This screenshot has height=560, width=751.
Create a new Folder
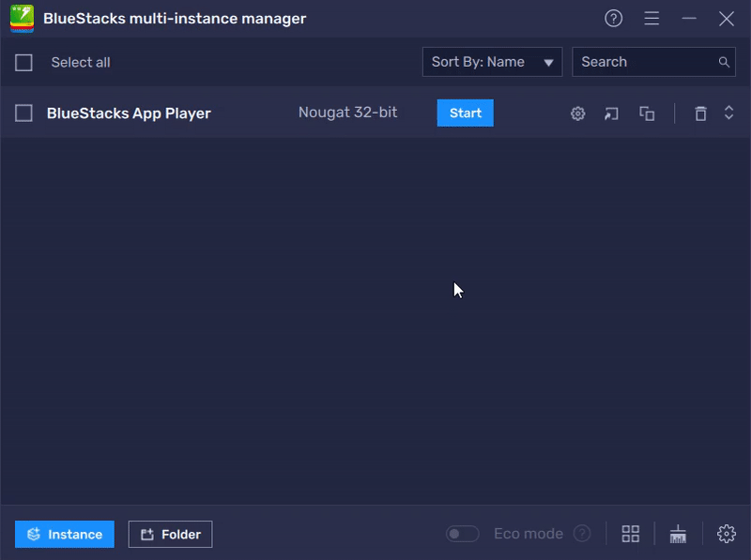point(171,534)
